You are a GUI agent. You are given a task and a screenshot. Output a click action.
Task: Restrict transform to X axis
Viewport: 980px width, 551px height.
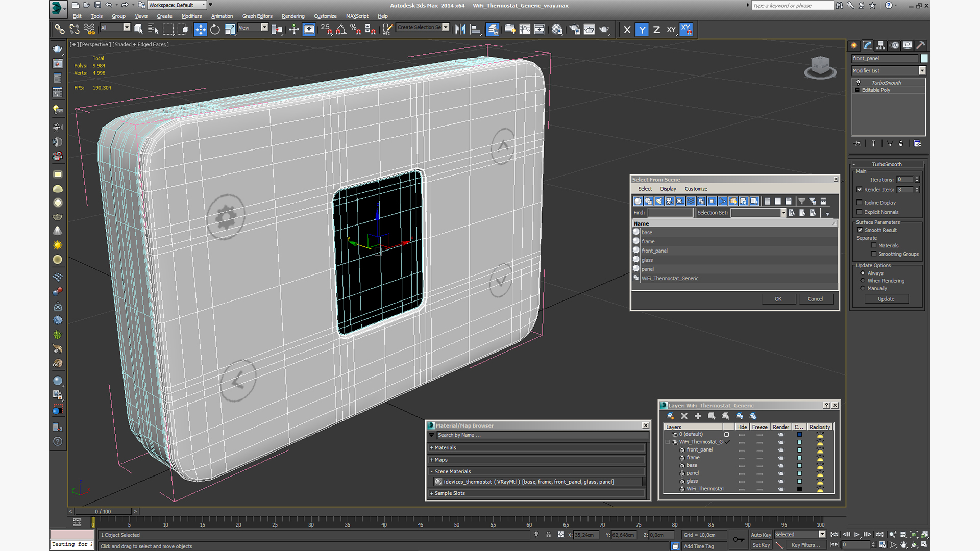point(627,30)
